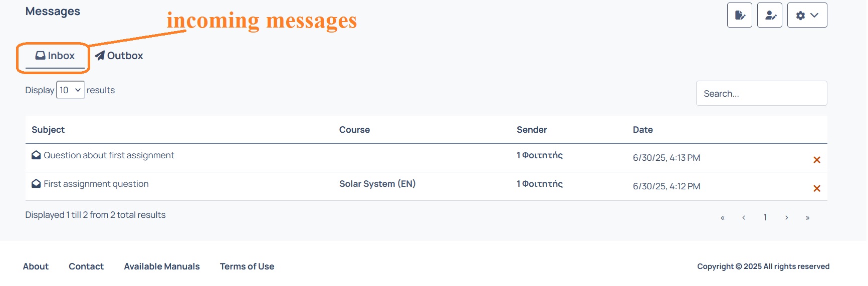Viewport: 868px width, 286px height.
Task: Click the Search messages field
Action: [761, 93]
